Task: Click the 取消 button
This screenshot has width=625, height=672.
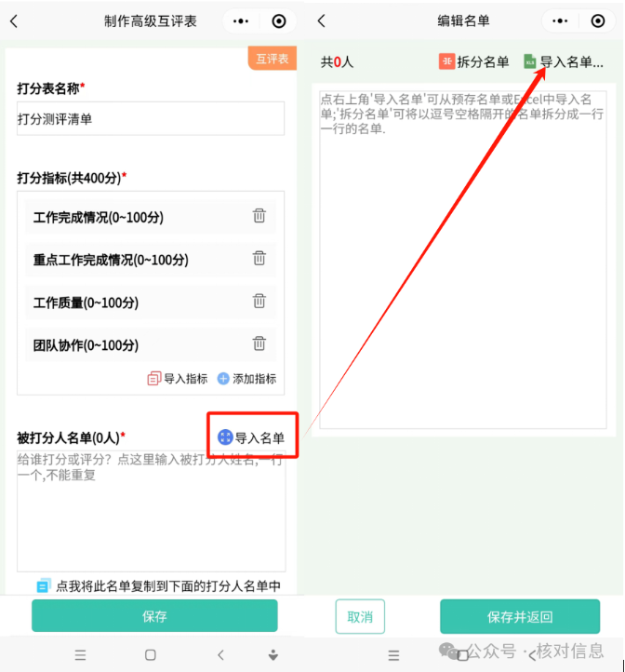Action: 360,617
